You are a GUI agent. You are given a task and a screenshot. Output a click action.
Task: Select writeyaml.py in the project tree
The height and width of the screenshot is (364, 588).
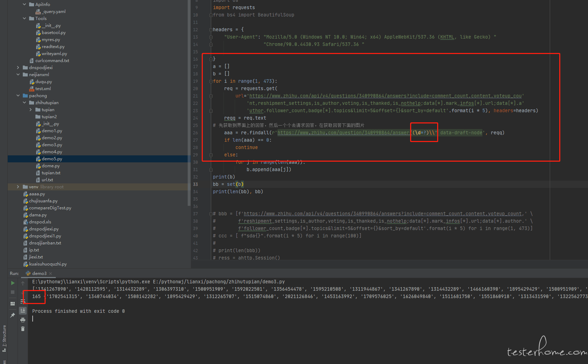(x=54, y=54)
